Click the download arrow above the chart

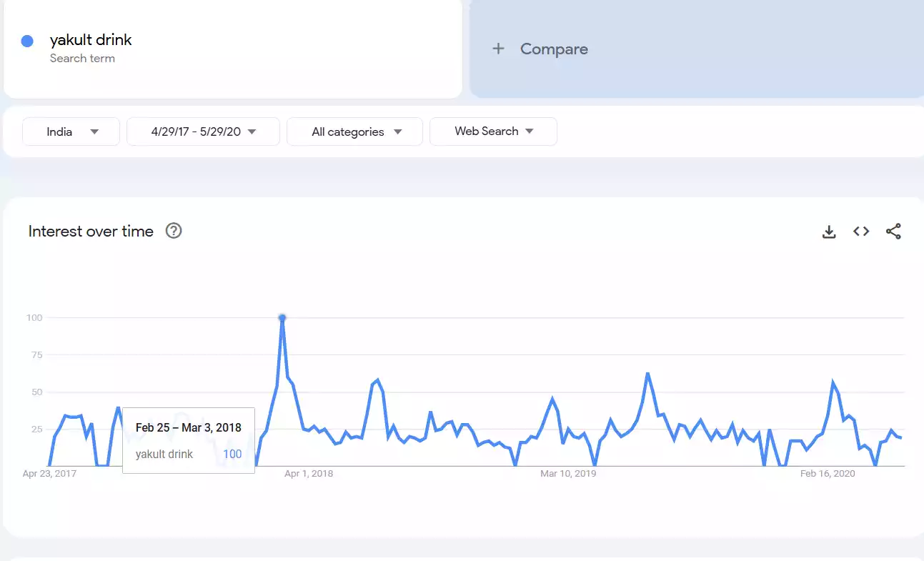828,231
